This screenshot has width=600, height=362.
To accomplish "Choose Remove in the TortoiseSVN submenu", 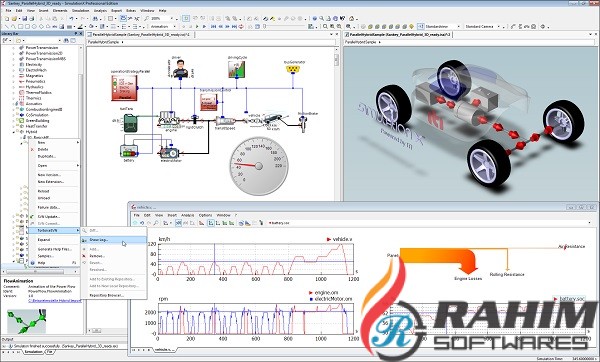I will pyautogui.click(x=114, y=256).
